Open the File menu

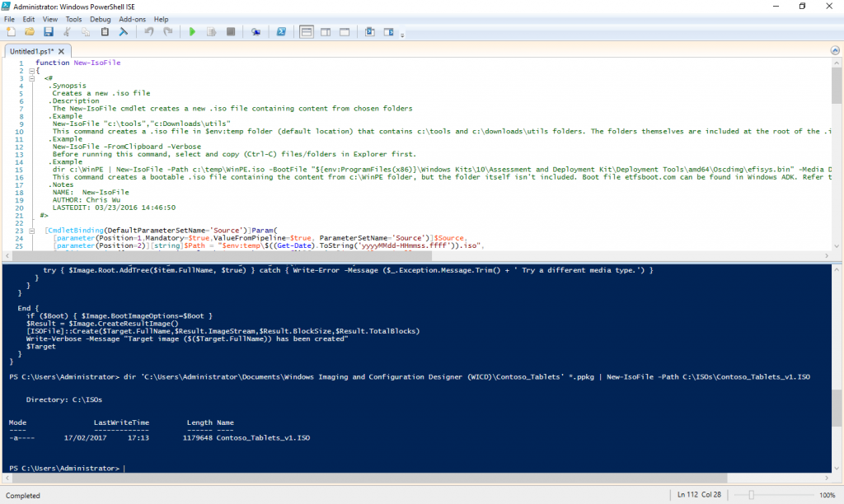point(9,20)
